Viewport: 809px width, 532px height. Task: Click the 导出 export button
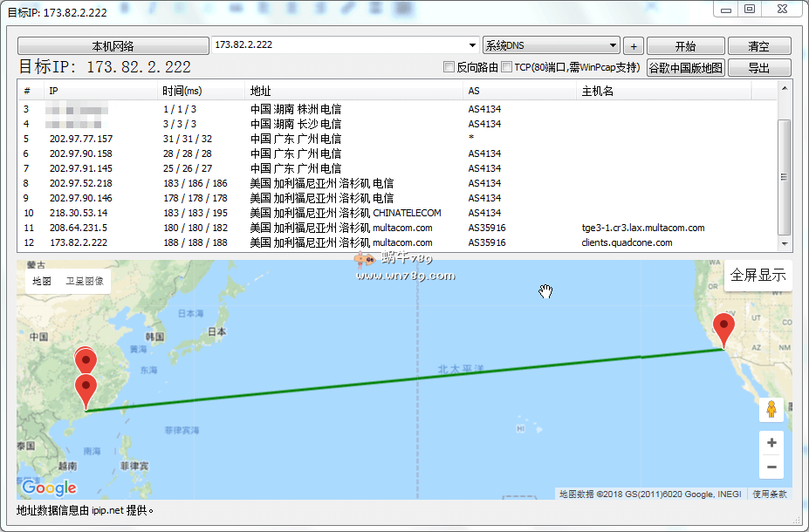pyautogui.click(x=758, y=67)
